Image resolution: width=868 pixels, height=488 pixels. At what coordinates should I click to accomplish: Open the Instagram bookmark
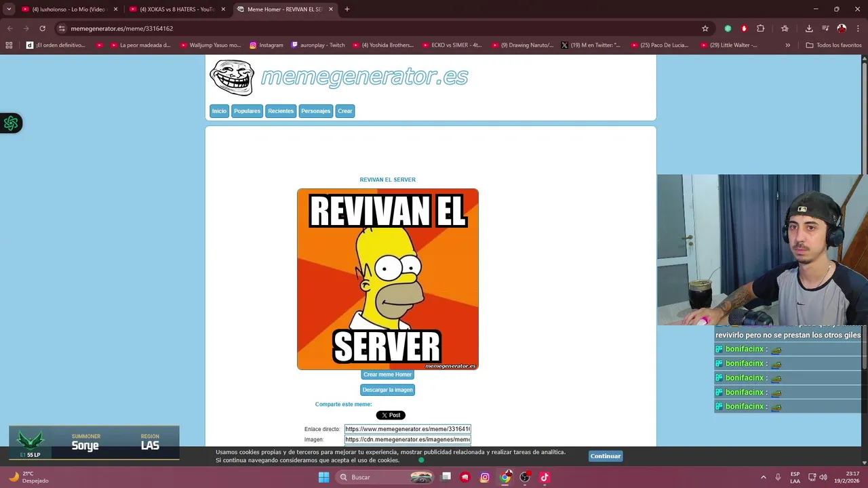(267, 45)
